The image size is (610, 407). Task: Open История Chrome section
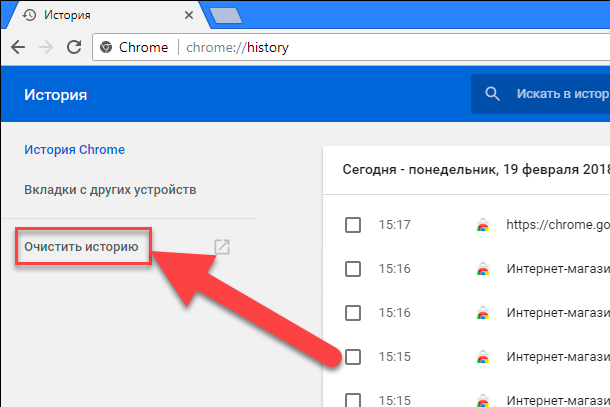pyautogui.click(x=74, y=149)
